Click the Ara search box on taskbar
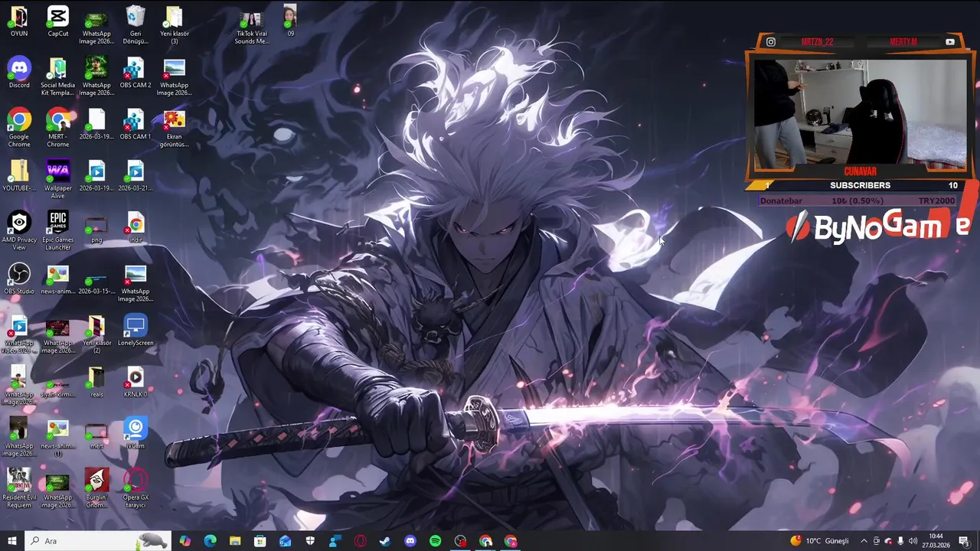This screenshot has width=980, height=551. coord(97,541)
